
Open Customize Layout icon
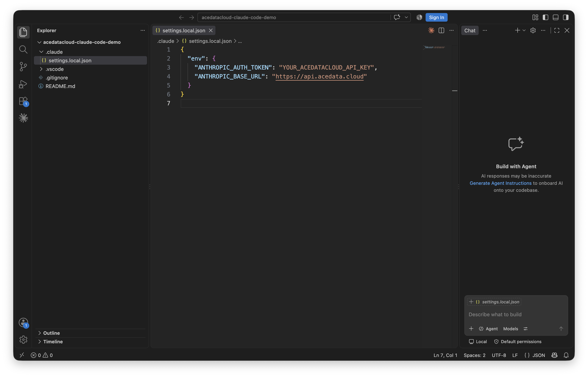pos(535,17)
